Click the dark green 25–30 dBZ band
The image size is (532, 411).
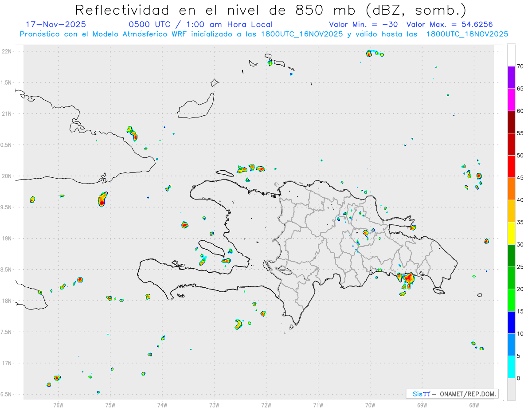coord(511,255)
